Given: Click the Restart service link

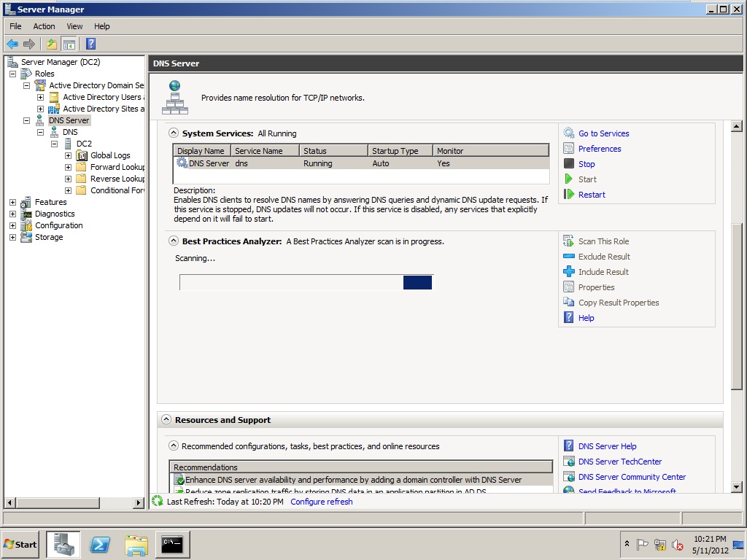Looking at the screenshot, I should pos(592,194).
